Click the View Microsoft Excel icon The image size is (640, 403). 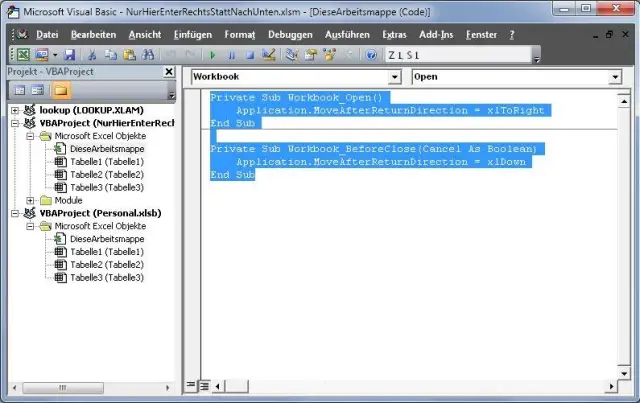pos(22,54)
